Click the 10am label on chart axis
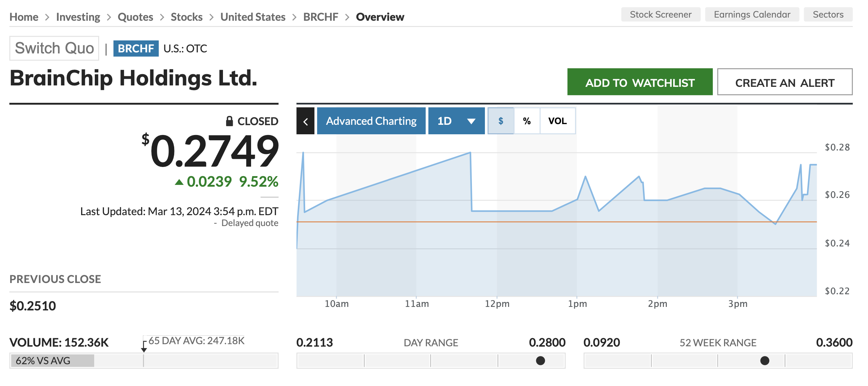The width and height of the screenshot is (868, 386). click(x=336, y=304)
